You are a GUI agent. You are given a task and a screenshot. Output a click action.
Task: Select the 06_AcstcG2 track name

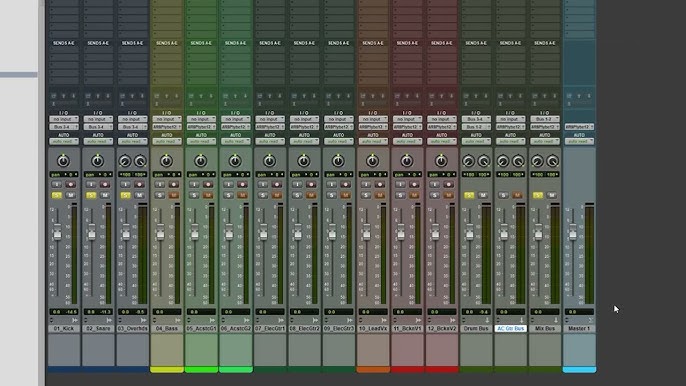[235, 328]
